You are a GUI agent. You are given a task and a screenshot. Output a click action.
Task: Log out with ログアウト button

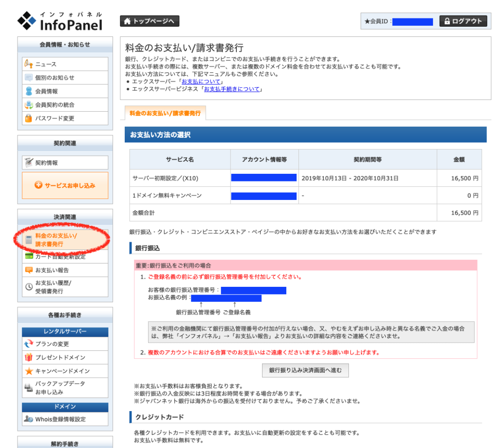[x=463, y=21]
